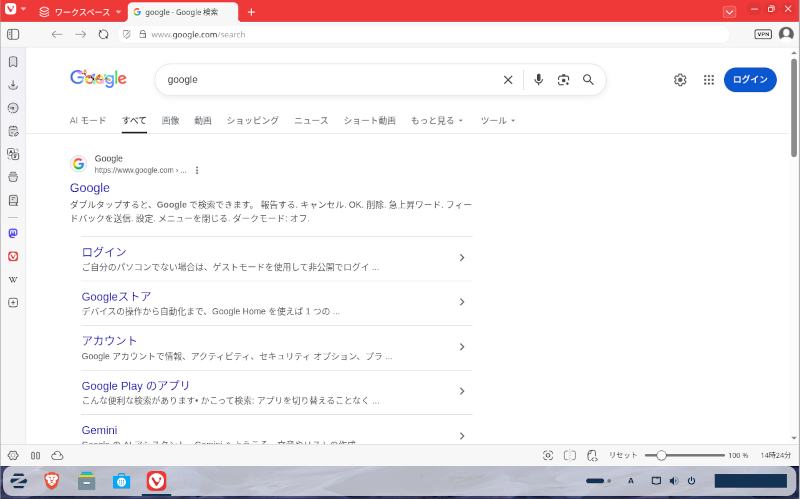Clear the search box text

tap(508, 80)
